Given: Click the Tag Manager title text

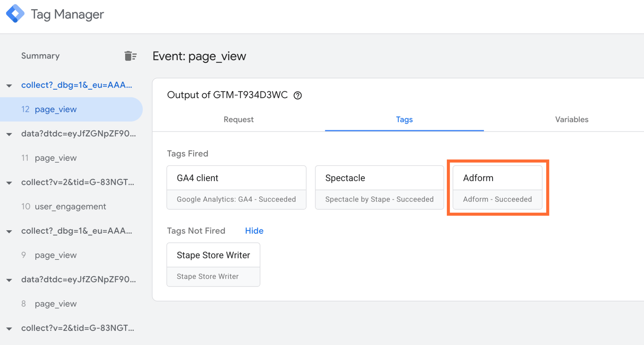Looking at the screenshot, I should [x=67, y=14].
